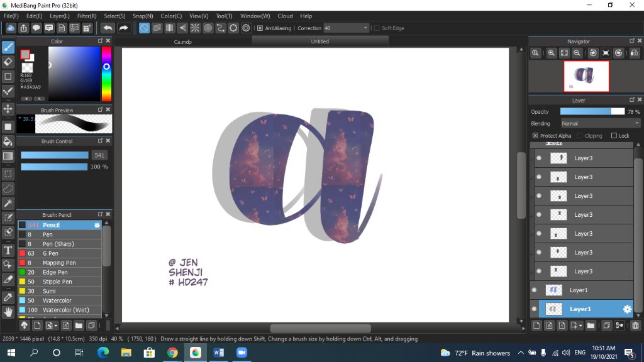Image resolution: width=644 pixels, height=362 pixels.
Task: Choose the Lasso select tool
Action: (8, 189)
